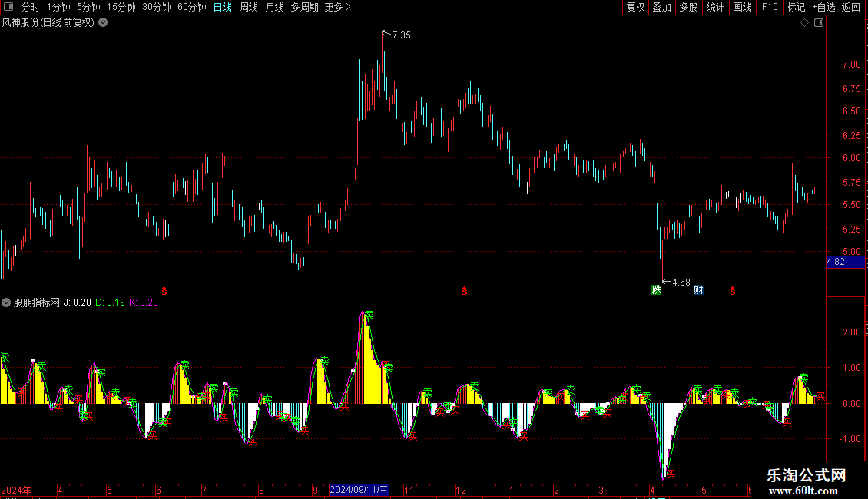
Task: Click the green D: 0.19 value
Action: coord(110,302)
